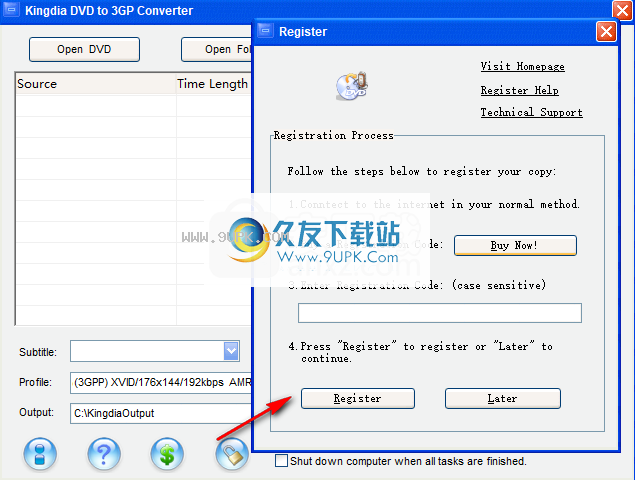
Task: Enable shut down computer when tasks finished
Action: pos(281,461)
